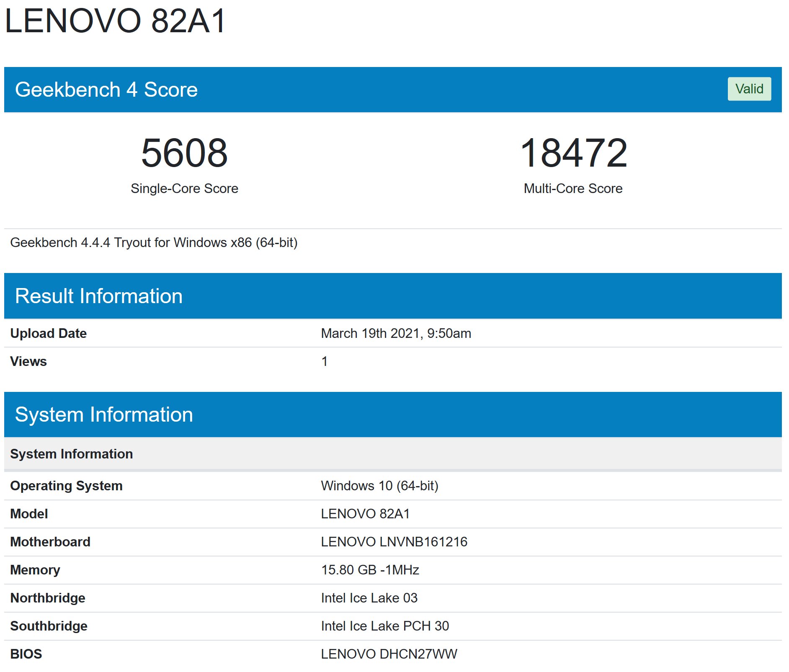This screenshot has height=672, width=789.
Task: Select the multi-core score 18472
Action: (573, 153)
